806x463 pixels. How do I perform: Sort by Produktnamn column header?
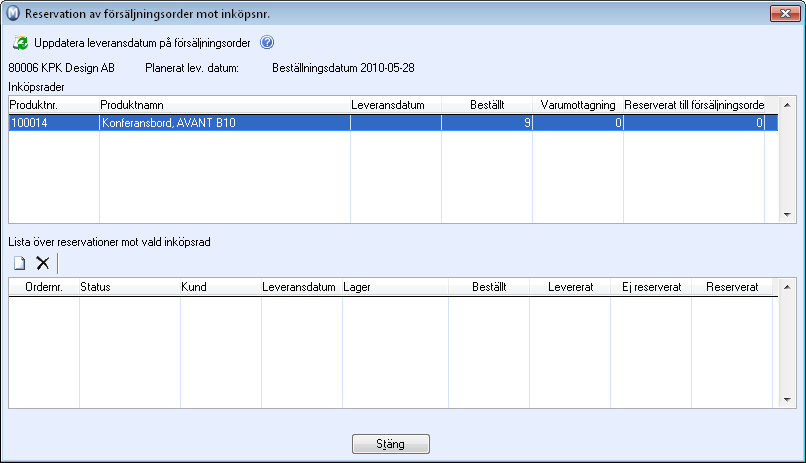pyautogui.click(x=225, y=105)
